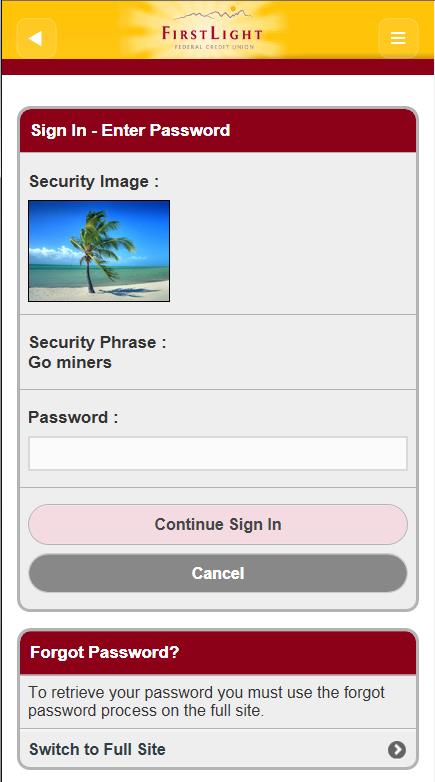Image resolution: width=435 pixels, height=782 pixels.
Task: Click the Password label text
Action: point(73,417)
